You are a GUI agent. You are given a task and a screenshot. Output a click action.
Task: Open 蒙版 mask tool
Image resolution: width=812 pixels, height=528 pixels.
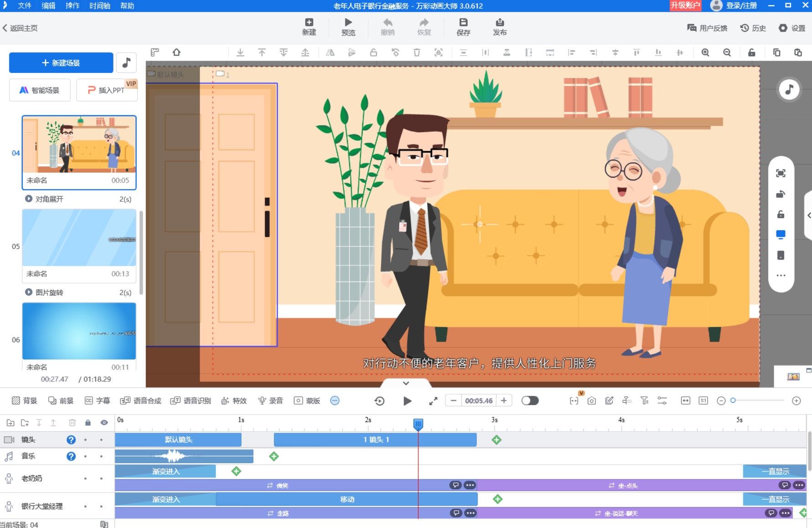click(x=307, y=401)
